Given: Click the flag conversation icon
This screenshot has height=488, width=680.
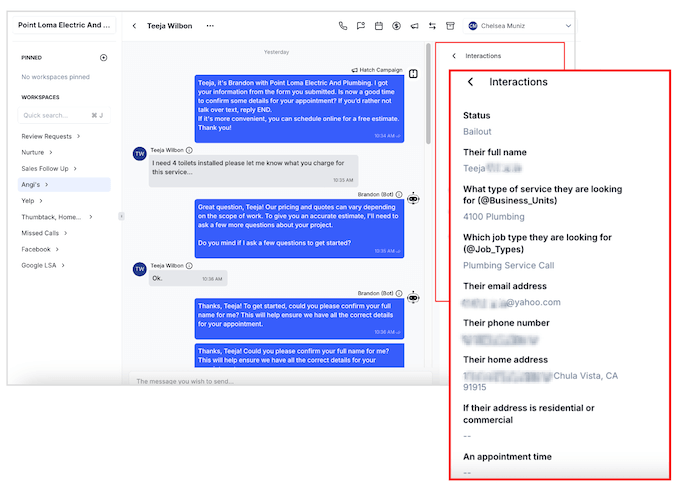Looking at the screenshot, I should pos(361,26).
